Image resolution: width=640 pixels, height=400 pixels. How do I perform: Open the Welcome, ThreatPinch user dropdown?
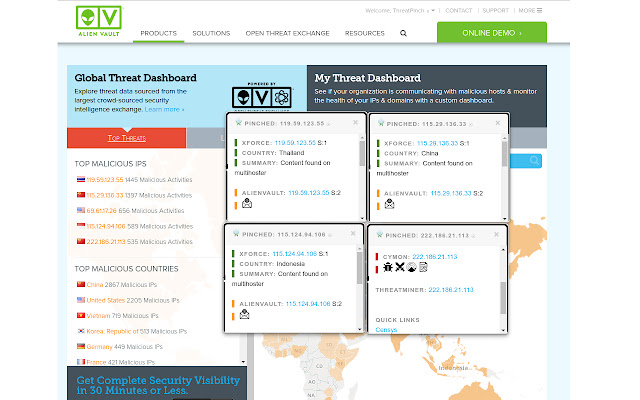[400, 11]
